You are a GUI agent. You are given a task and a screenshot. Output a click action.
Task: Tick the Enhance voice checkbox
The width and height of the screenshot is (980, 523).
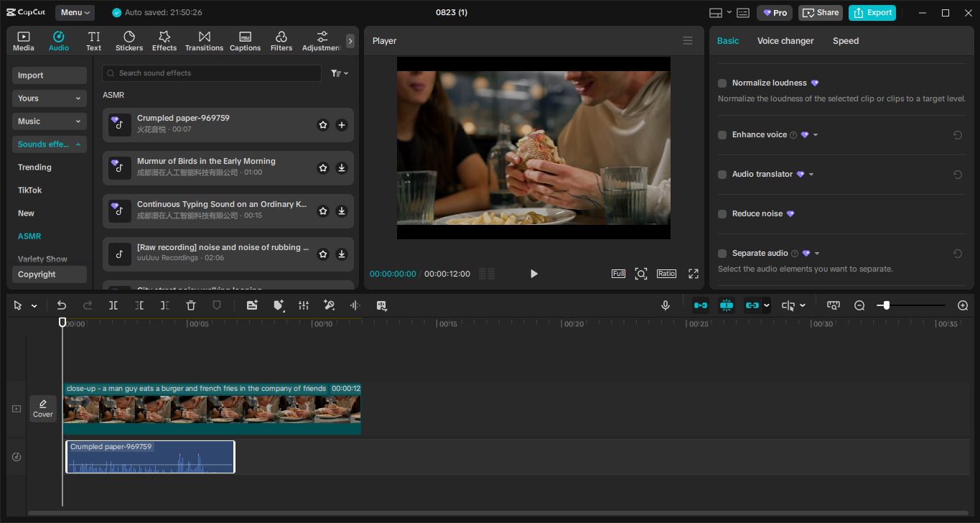tap(722, 135)
